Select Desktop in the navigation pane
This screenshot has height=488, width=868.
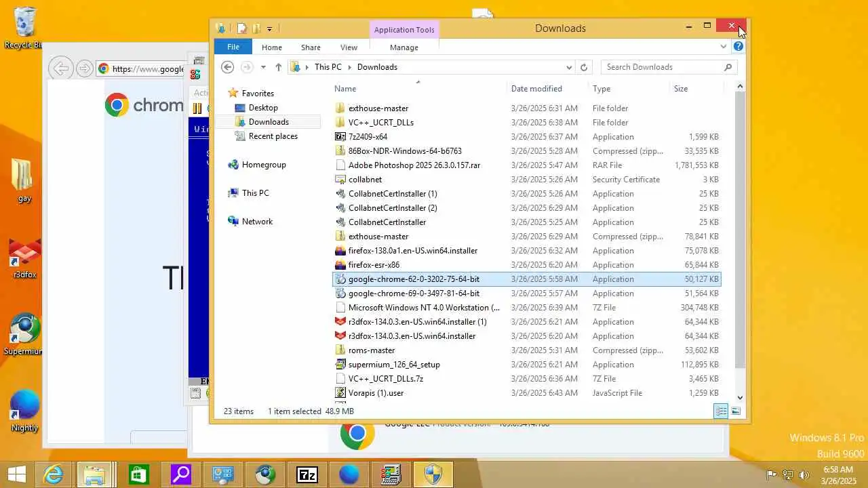tap(263, 108)
